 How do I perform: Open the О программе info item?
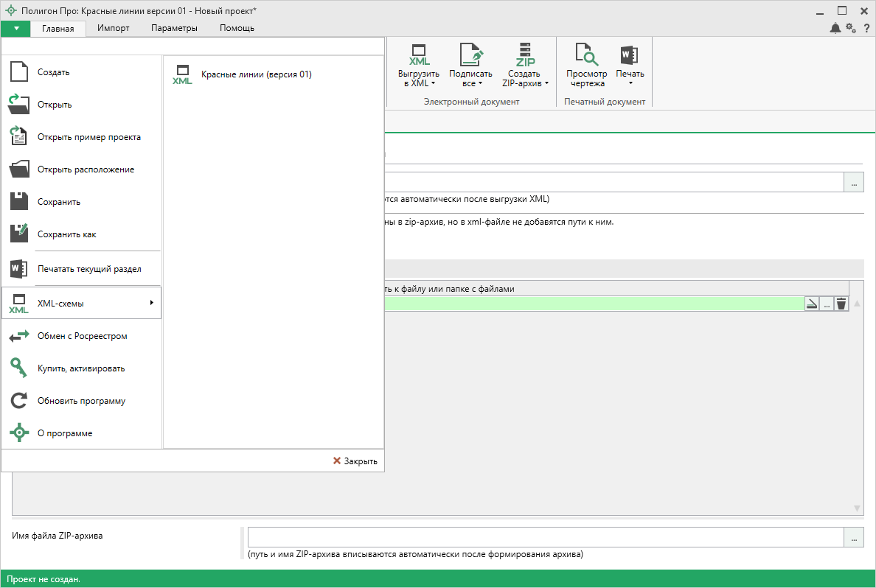pos(65,433)
